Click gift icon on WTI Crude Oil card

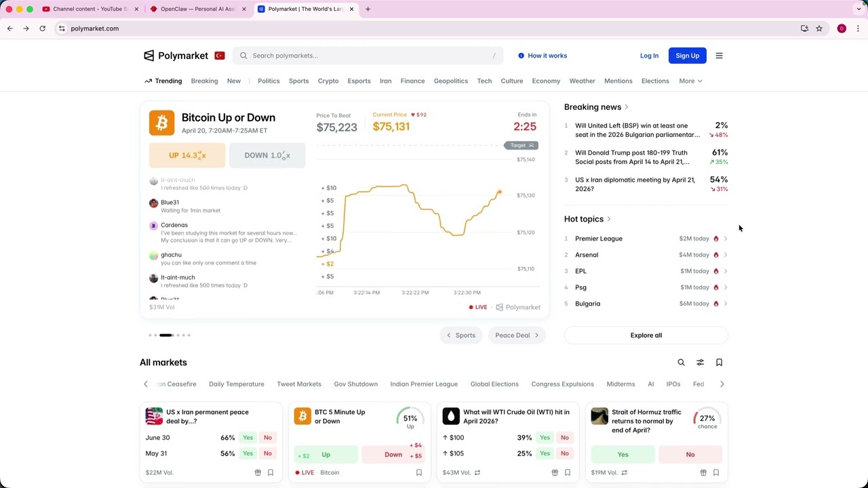click(555, 472)
